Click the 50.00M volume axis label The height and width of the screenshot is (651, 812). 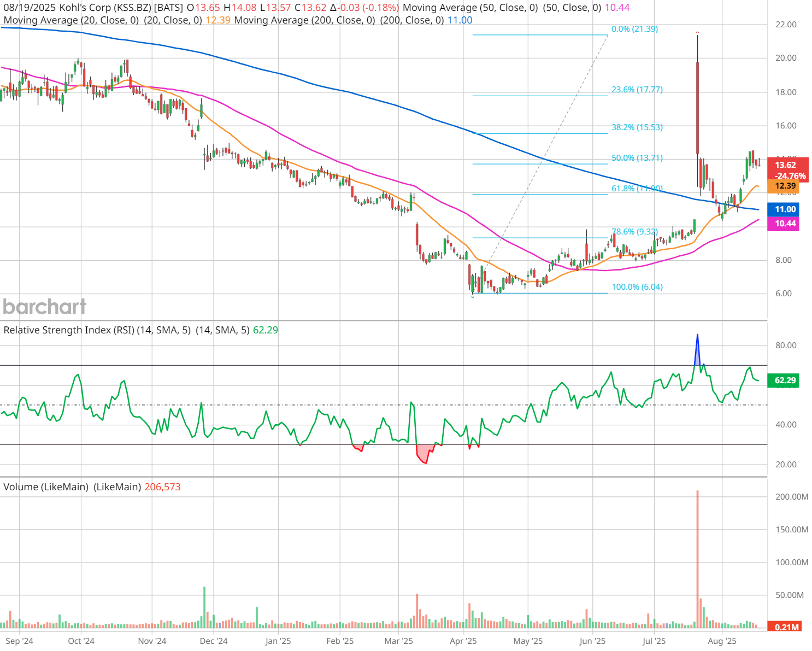tap(790, 595)
